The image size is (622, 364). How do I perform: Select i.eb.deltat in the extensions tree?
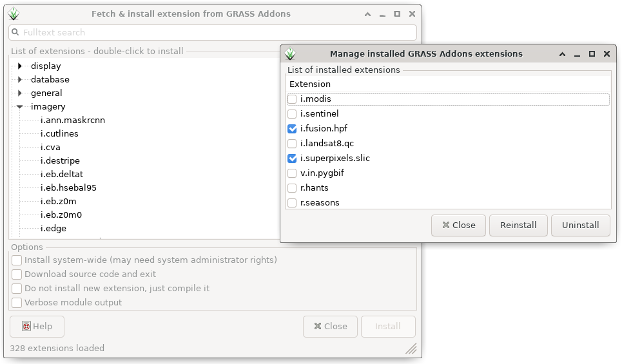pyautogui.click(x=62, y=174)
